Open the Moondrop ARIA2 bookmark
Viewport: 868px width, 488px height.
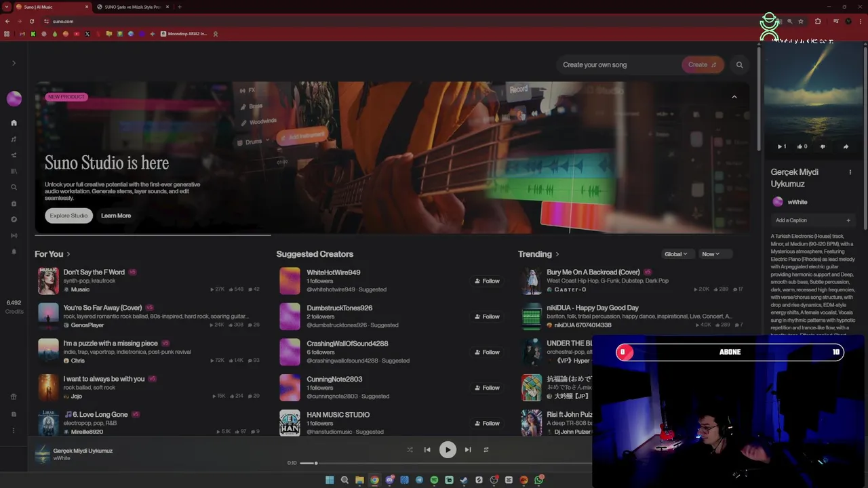tap(184, 34)
